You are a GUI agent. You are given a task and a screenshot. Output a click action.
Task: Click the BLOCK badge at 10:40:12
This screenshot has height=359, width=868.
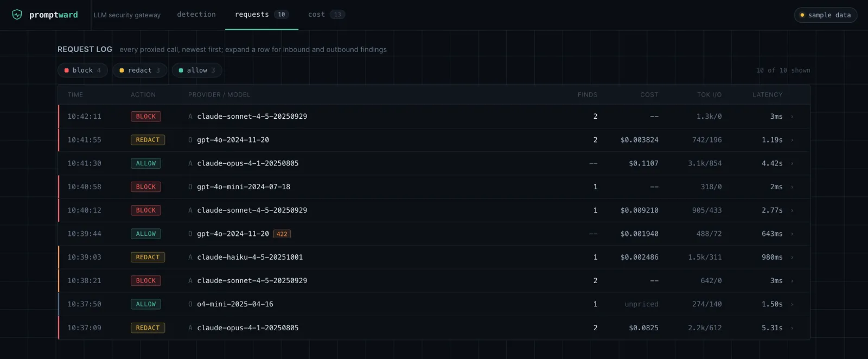145,210
